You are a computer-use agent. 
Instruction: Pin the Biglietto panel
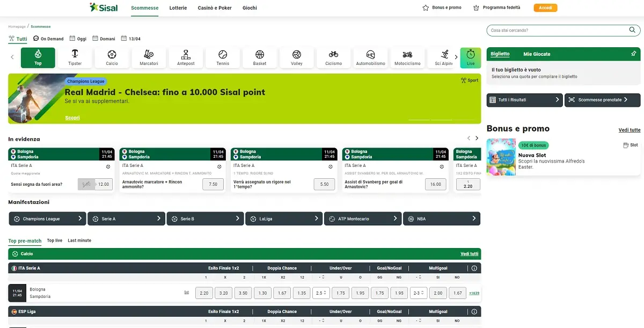634,54
